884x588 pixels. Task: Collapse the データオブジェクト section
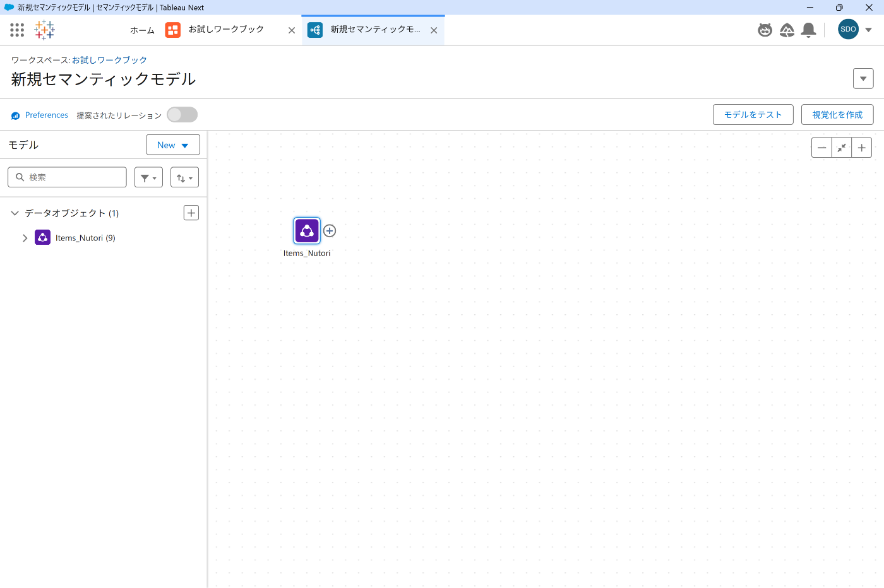click(15, 213)
